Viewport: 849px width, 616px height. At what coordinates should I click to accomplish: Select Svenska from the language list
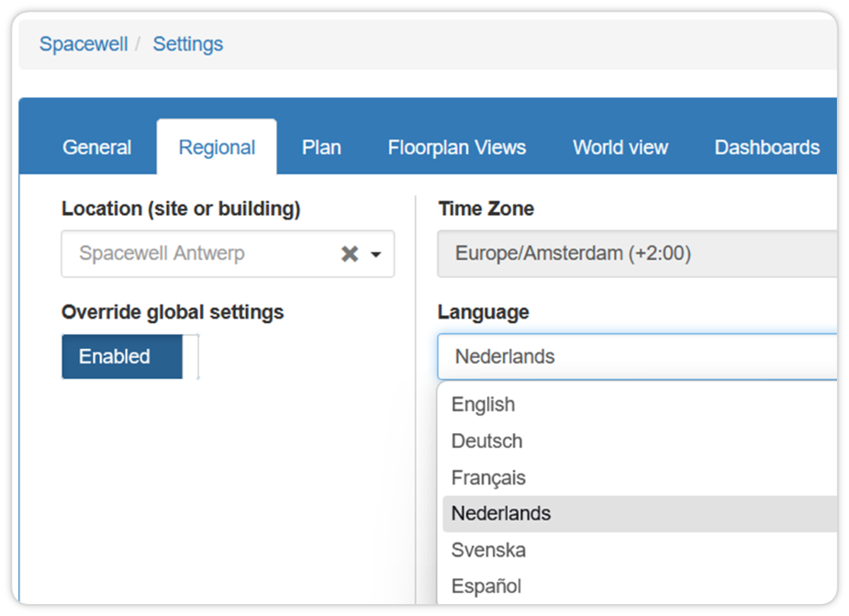640,550
